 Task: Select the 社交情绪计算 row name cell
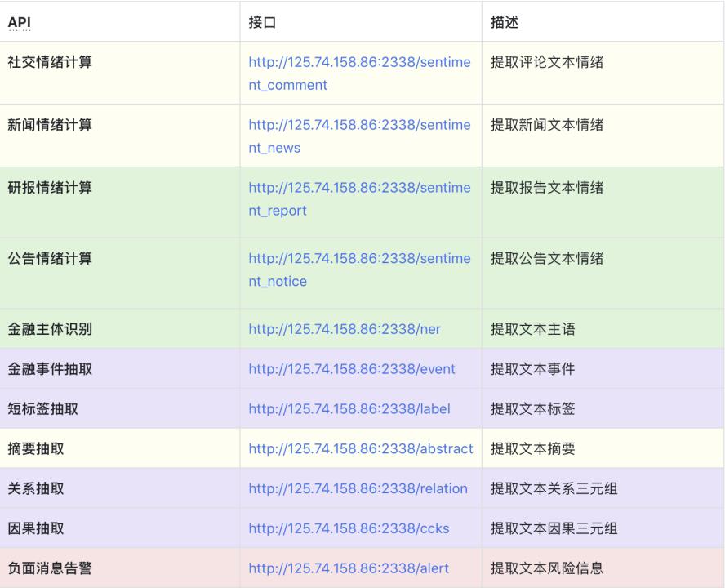pyautogui.click(x=50, y=62)
